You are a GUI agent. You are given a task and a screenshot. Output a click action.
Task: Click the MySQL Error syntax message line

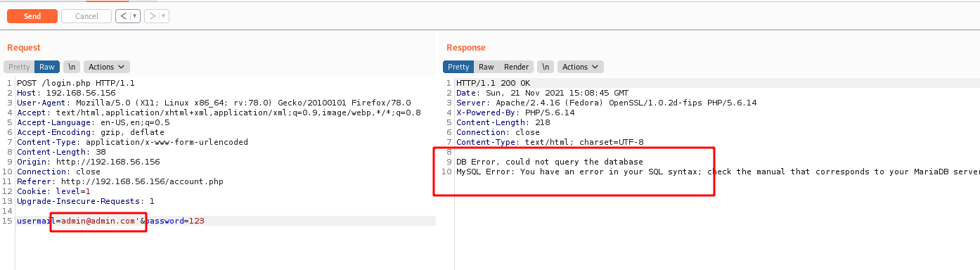[718, 172]
